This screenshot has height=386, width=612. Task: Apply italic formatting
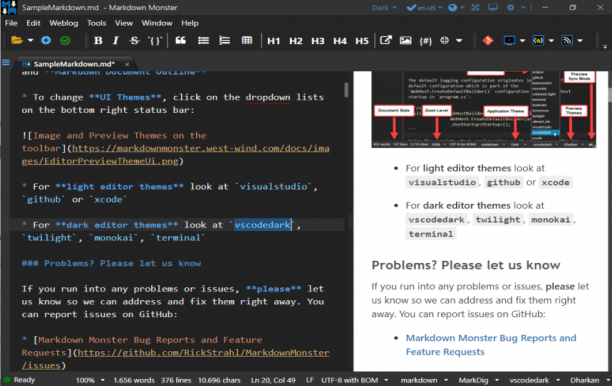click(x=116, y=40)
